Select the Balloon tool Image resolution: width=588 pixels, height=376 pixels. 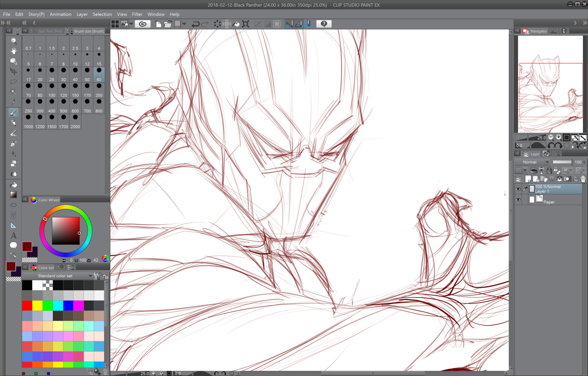coord(14,245)
